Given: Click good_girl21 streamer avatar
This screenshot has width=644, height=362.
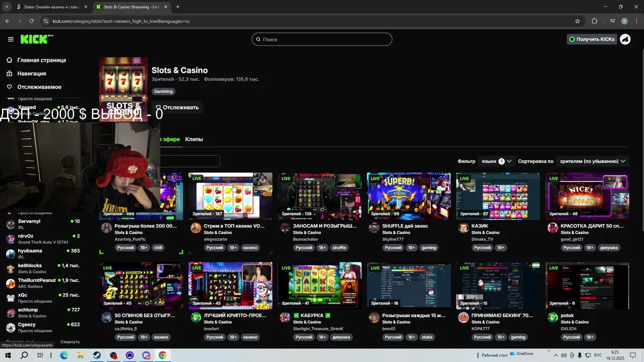Looking at the screenshot, I should [553, 228].
